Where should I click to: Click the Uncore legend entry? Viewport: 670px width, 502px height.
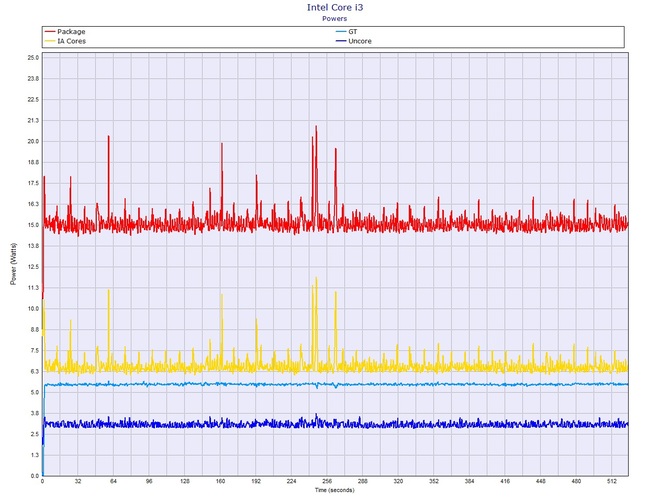tap(354, 41)
